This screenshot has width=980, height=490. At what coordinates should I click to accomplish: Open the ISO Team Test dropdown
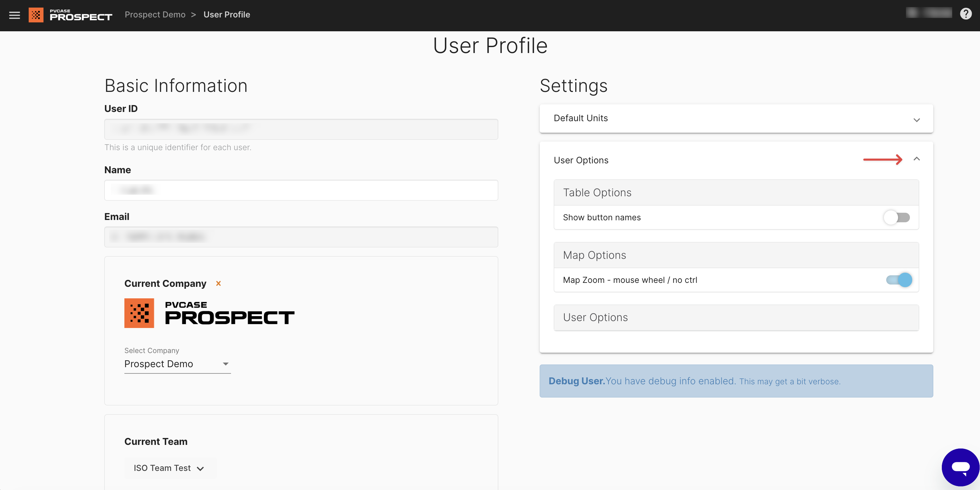tap(170, 468)
